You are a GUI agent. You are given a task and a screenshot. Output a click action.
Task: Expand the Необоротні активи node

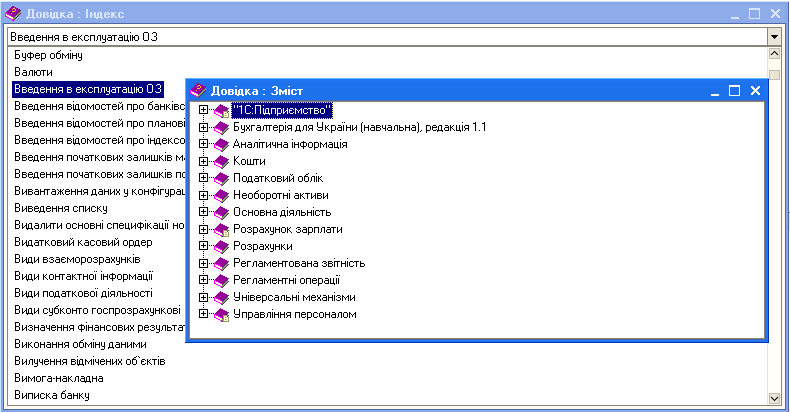pos(203,195)
